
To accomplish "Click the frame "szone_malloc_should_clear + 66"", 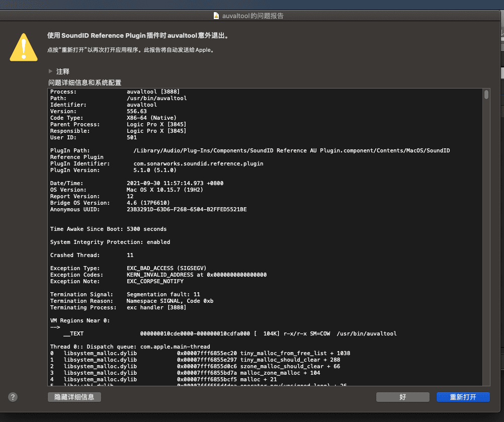I will 290,366.
